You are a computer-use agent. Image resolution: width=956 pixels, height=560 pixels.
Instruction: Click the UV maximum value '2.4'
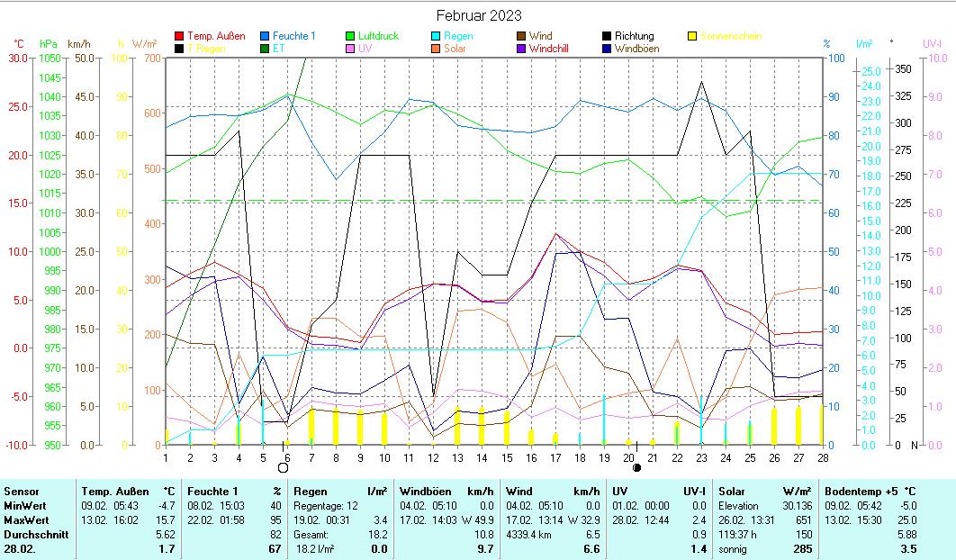699,520
